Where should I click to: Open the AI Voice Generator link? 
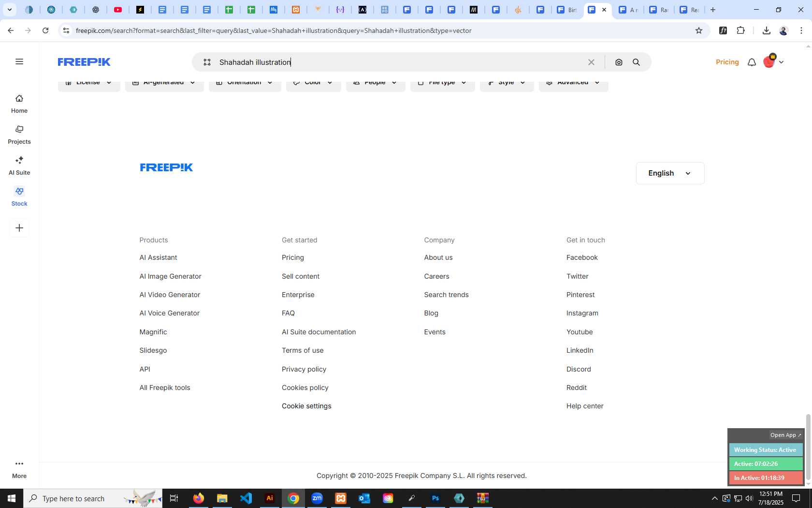(170, 313)
